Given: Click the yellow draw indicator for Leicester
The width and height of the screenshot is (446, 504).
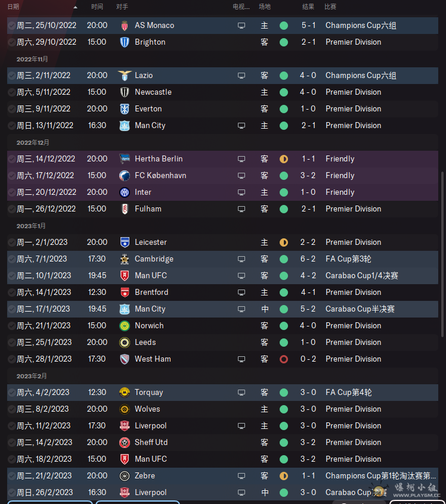Looking at the screenshot, I should (x=284, y=242).
